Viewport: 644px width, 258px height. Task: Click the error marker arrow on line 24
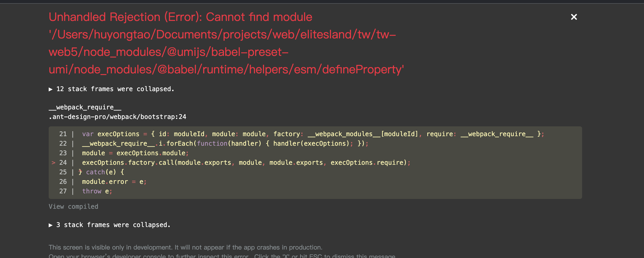click(x=54, y=162)
